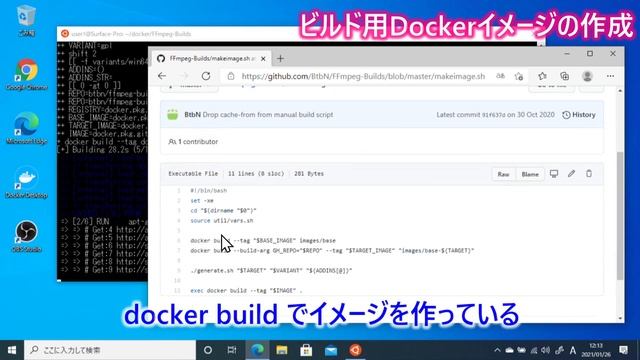Minimize the Edge browser window
The width and height of the screenshot is (640, 360).
567,53
